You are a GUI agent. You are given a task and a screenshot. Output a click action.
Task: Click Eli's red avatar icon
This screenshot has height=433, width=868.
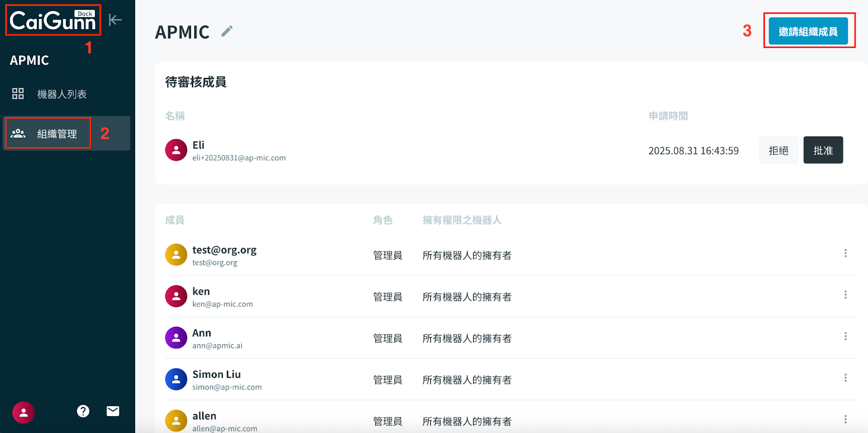[176, 150]
